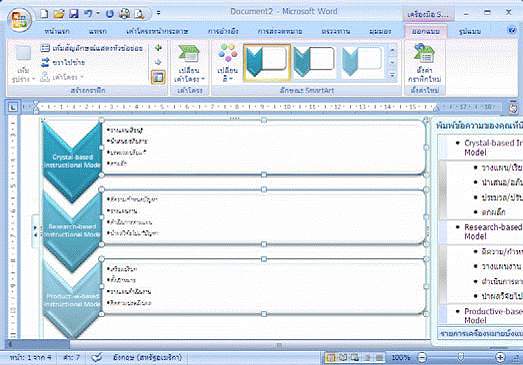Viewport: 523px width, 365px height.
Task: Click ตั้งค่ากราฟิกใหม่ (Reset Graphic)
Action: pos(425,63)
